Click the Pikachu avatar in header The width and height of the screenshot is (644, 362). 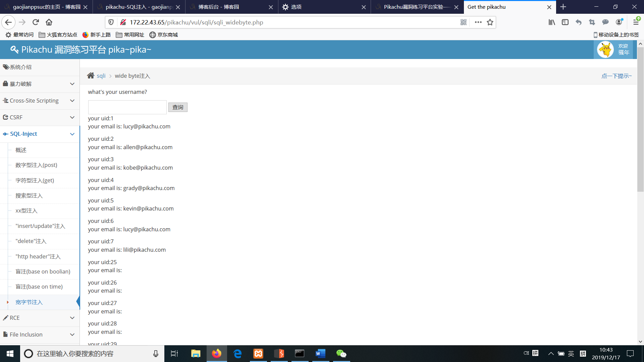(605, 50)
